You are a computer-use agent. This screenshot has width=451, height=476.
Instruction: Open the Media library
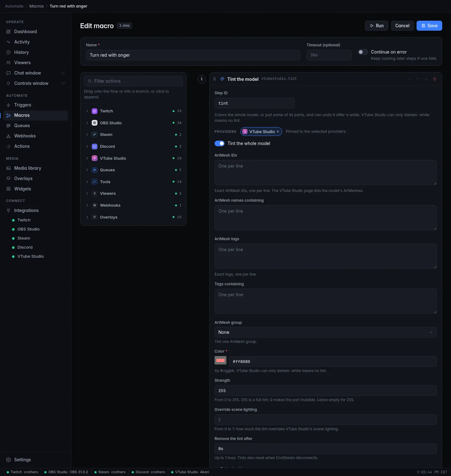pyautogui.click(x=35, y=168)
